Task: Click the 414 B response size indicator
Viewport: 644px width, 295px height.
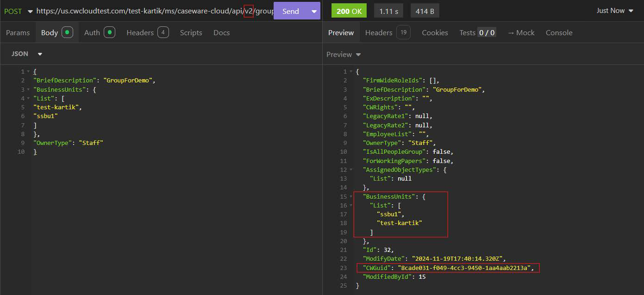Action: pos(425,10)
